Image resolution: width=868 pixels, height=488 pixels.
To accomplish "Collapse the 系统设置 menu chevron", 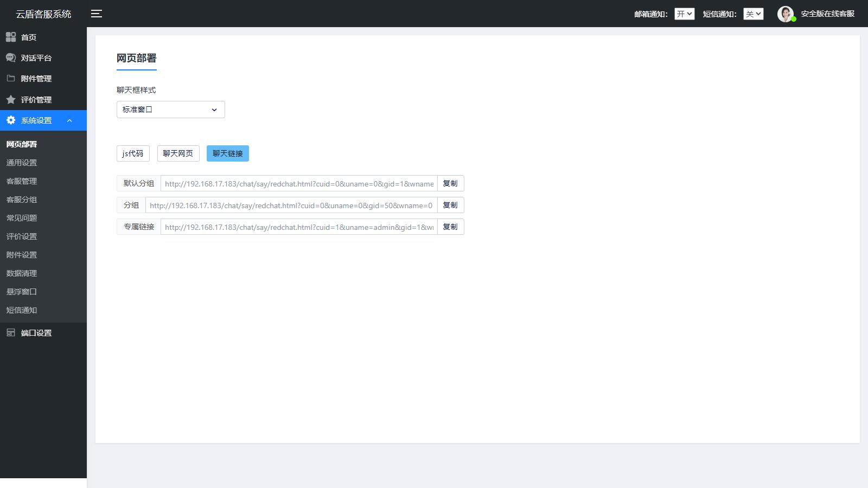I will coord(69,120).
